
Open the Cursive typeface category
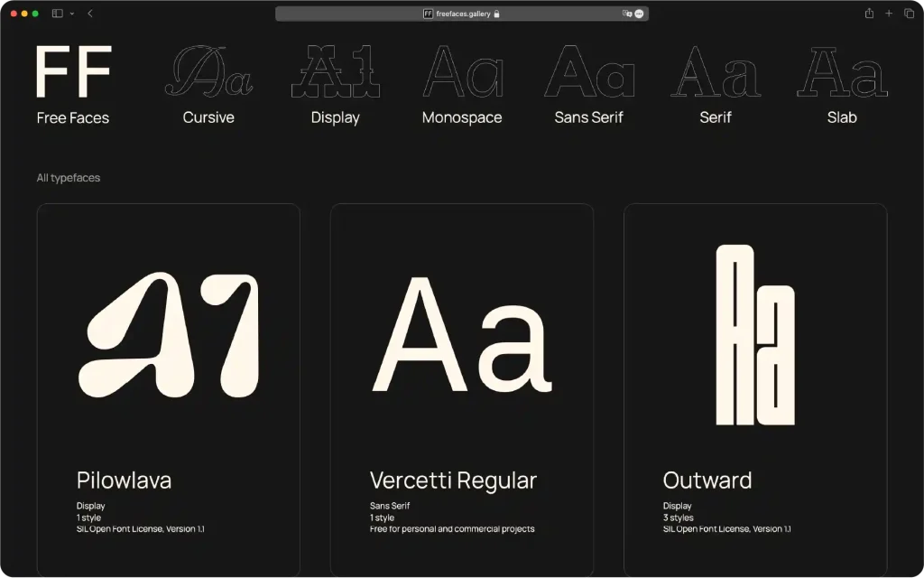pos(208,85)
